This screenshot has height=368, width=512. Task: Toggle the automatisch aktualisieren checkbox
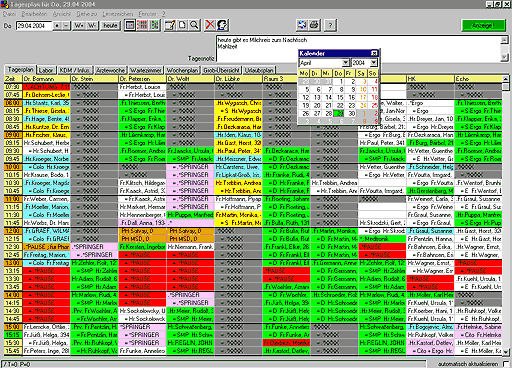[x=506, y=364]
